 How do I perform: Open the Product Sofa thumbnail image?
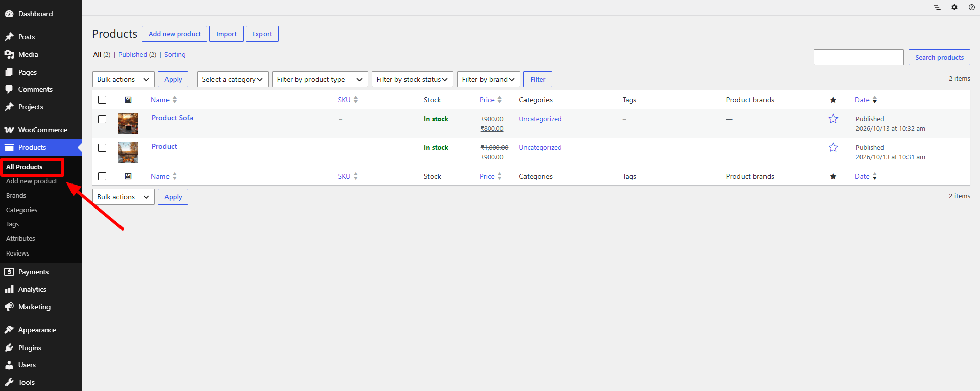[x=128, y=124]
